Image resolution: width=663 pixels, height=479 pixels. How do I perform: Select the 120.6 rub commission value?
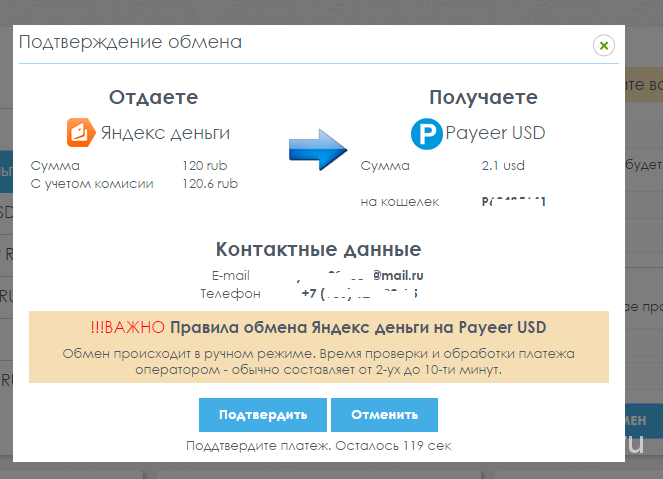click(x=210, y=183)
